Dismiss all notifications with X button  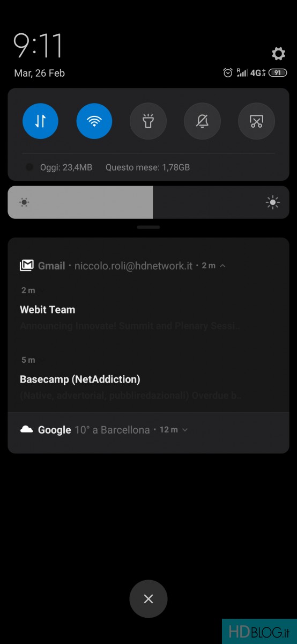(148, 599)
